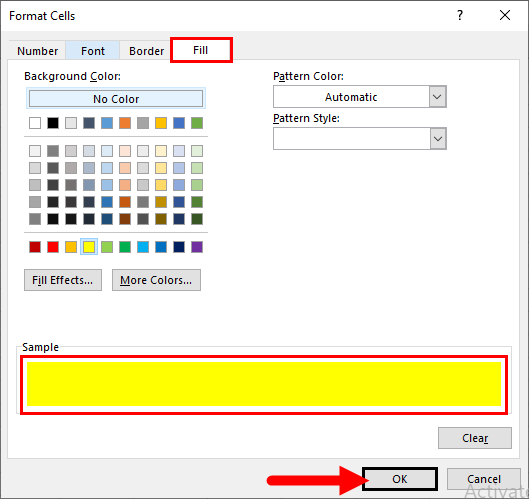The height and width of the screenshot is (499, 529).
Task: Select the white theme color swatch
Action: click(35, 123)
